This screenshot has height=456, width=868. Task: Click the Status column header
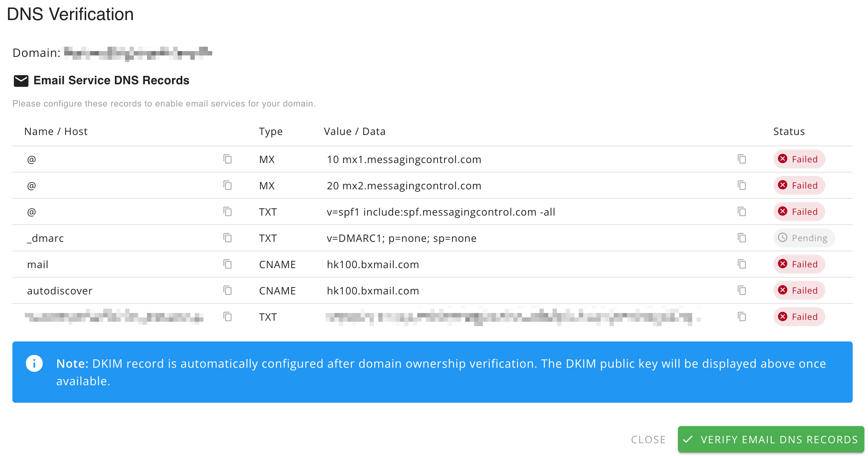tap(789, 131)
